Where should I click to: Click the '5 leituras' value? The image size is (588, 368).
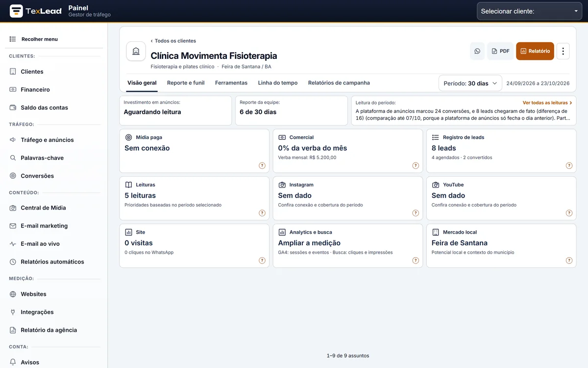(x=140, y=195)
